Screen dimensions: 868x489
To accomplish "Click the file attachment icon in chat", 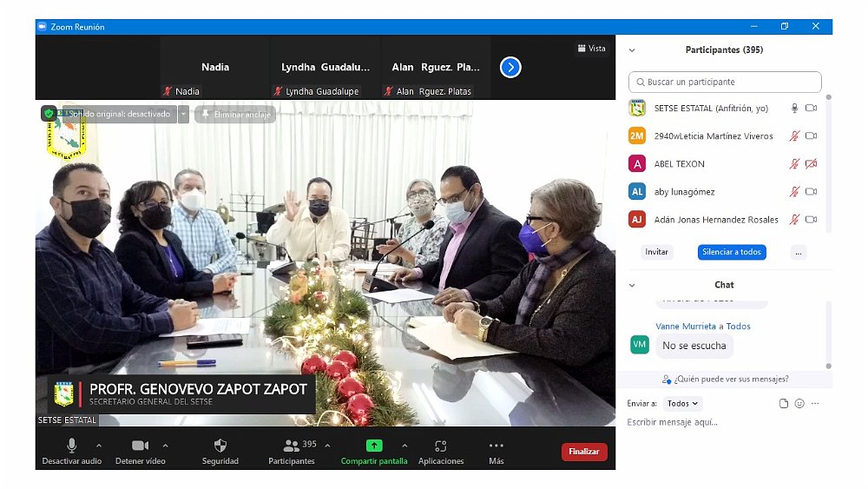I will coord(784,404).
